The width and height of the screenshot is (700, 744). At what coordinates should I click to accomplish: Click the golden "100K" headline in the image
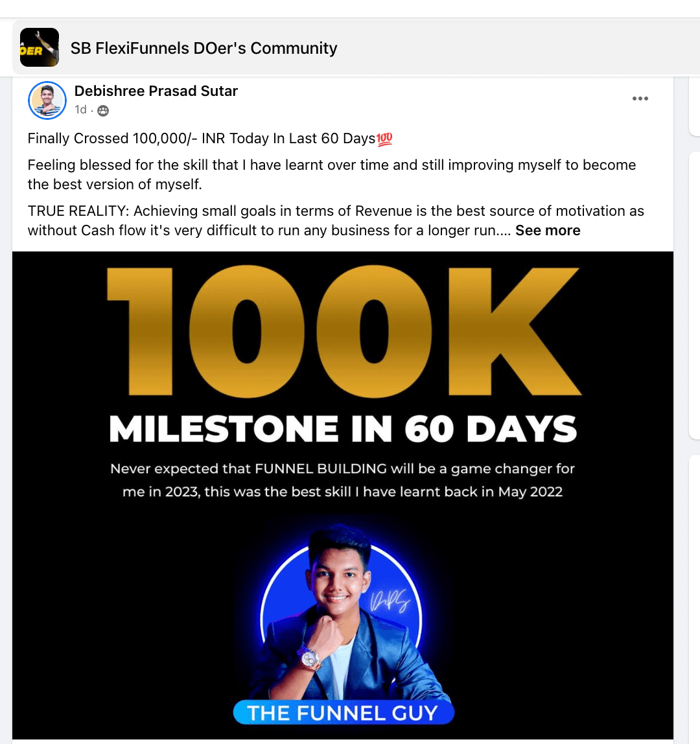pyautogui.click(x=344, y=331)
